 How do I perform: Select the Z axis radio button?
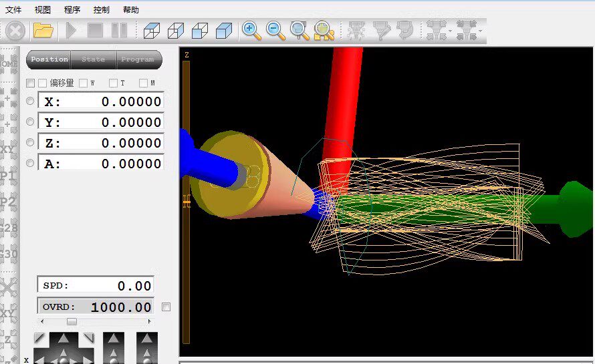30,142
